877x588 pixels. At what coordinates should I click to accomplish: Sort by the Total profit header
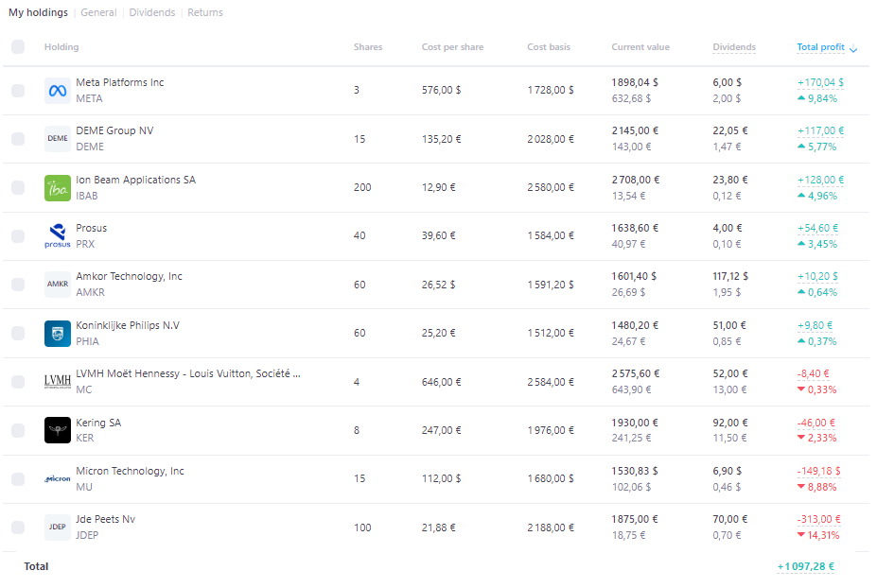tap(820, 47)
